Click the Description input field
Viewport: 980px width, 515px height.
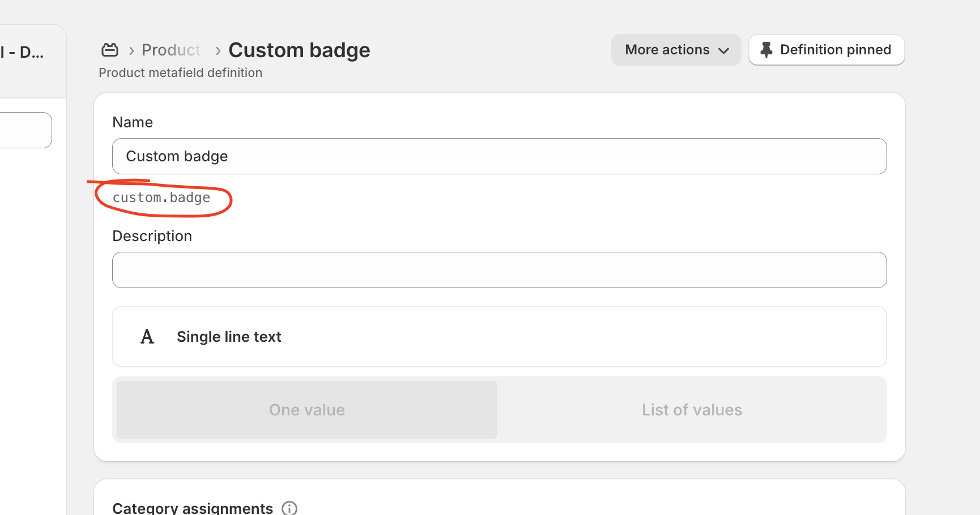500,270
